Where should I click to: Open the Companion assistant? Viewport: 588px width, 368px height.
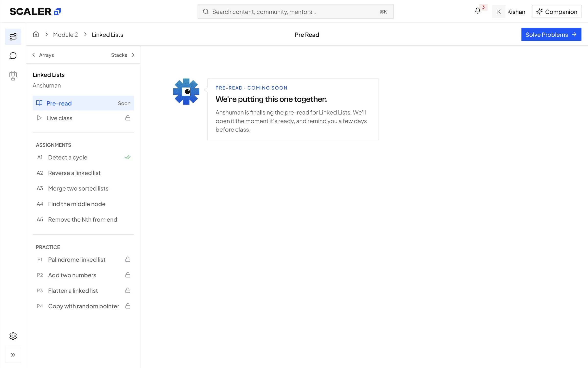[557, 12]
